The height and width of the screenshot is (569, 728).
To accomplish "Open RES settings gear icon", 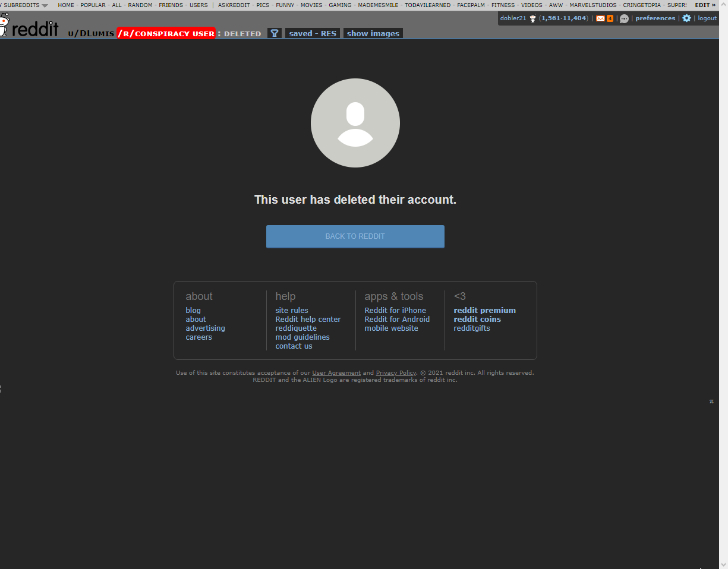I will (686, 18).
